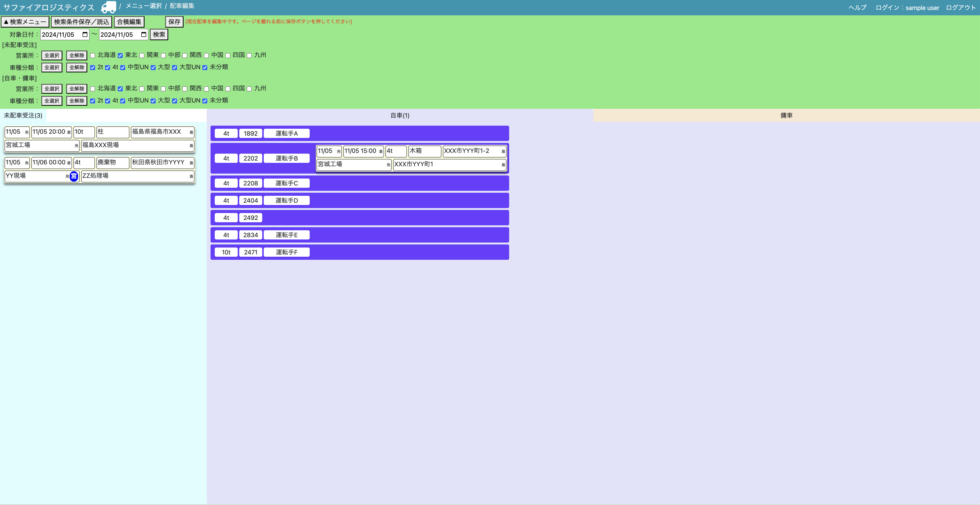Run search with 検索 button
Viewport: 980px width, 505px height.
[x=159, y=35]
